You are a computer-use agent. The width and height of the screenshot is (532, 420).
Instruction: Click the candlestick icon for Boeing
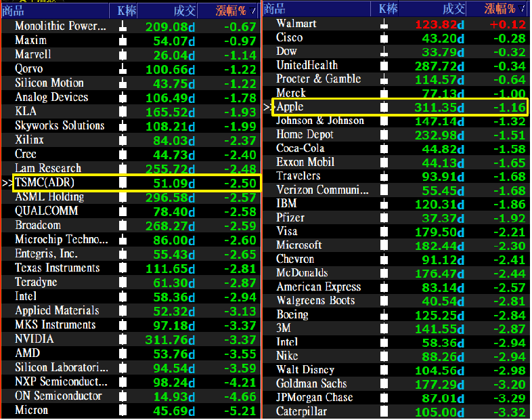384,314
